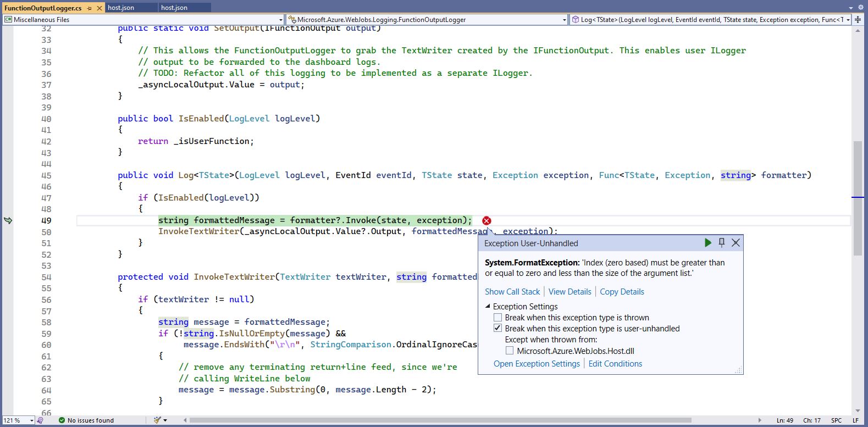This screenshot has height=427, width=868.
Task: Switch to the first host.json tab
Action: pos(121,8)
